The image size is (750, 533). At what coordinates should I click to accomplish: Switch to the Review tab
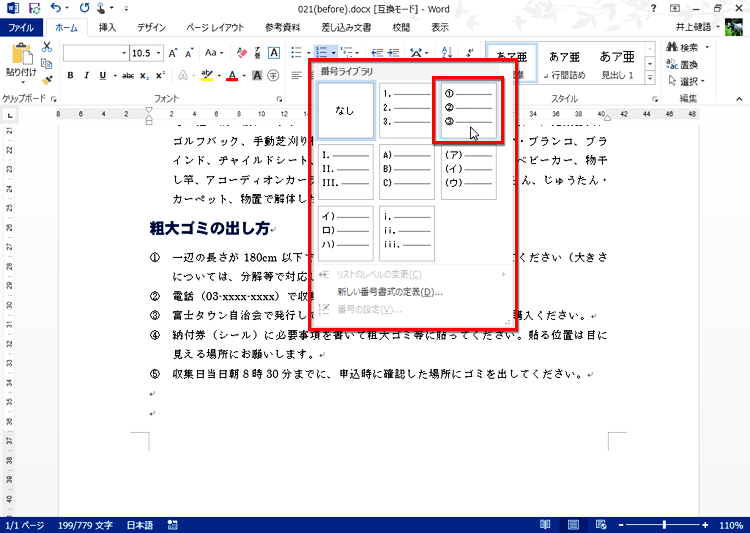pos(401,27)
